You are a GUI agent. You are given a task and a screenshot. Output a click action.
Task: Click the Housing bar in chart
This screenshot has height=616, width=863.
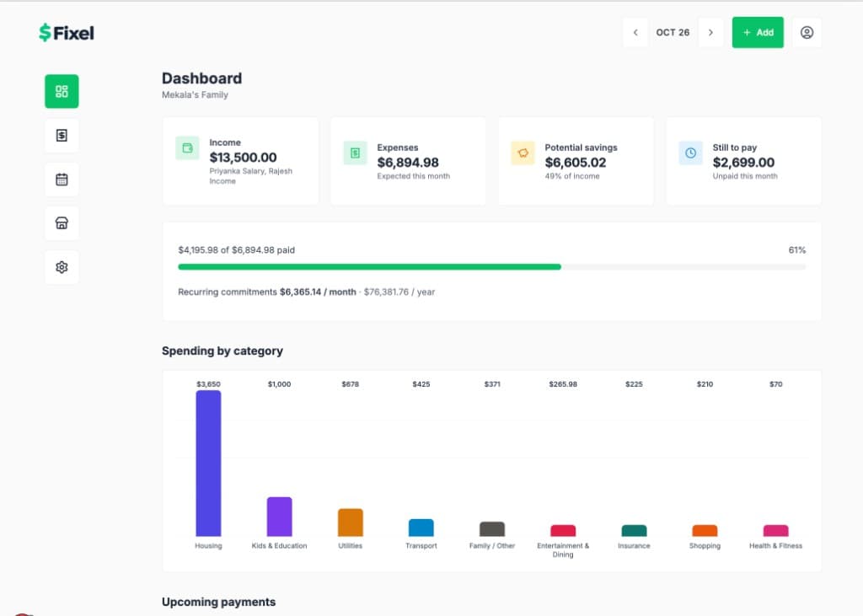click(x=208, y=463)
